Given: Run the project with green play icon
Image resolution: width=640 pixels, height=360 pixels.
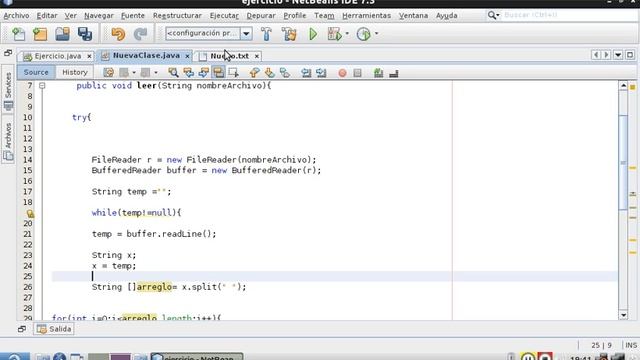Looking at the screenshot, I should [x=313, y=34].
